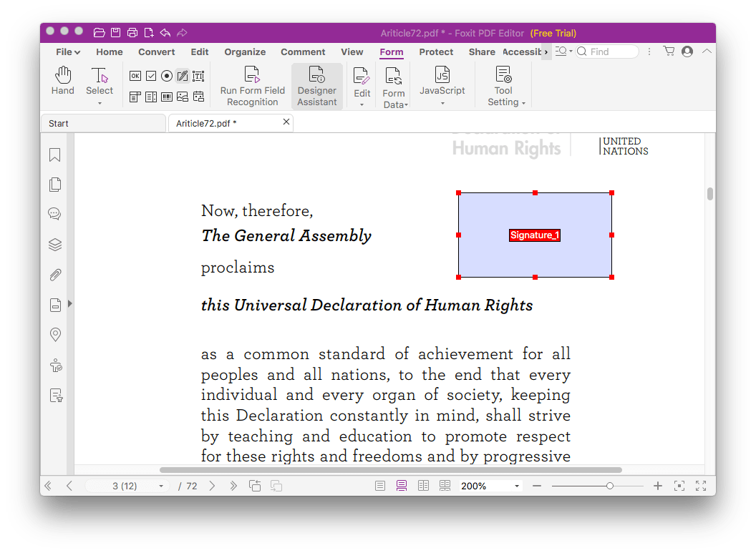This screenshot has width=756, height=553.
Task: Choose the barcode field tool
Action: (167, 97)
